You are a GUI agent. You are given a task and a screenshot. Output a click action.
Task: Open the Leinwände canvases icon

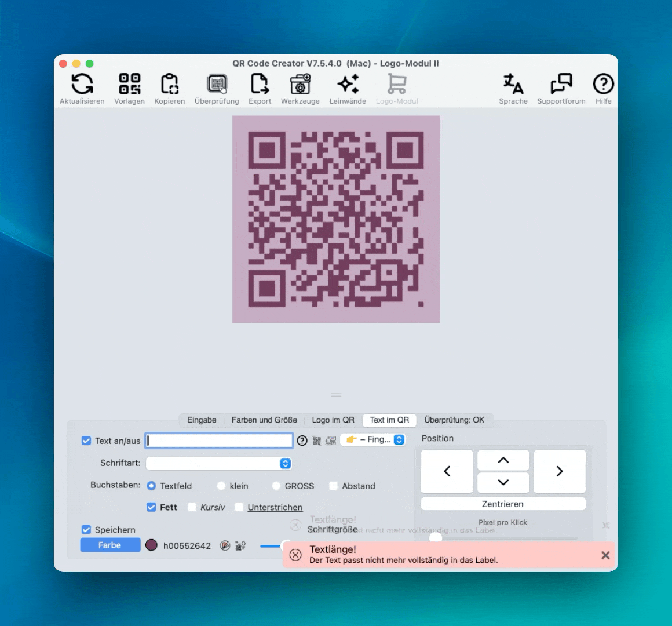pyautogui.click(x=348, y=85)
